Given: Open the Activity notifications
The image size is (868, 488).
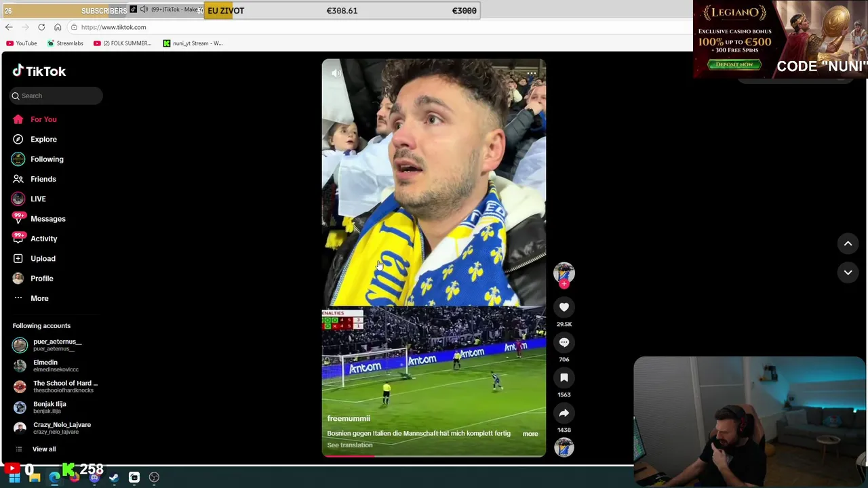Looking at the screenshot, I should tap(35, 239).
